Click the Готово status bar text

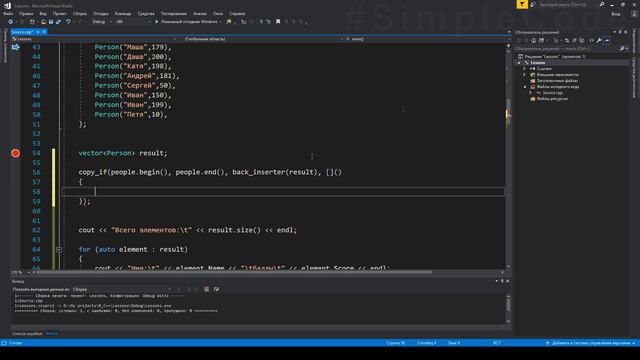16,343
